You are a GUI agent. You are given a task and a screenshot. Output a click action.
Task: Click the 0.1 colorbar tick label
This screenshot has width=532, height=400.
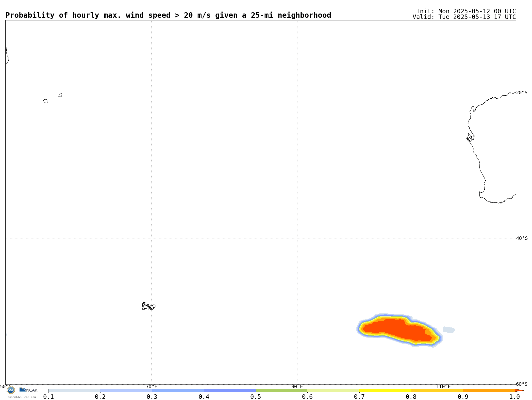click(49, 397)
